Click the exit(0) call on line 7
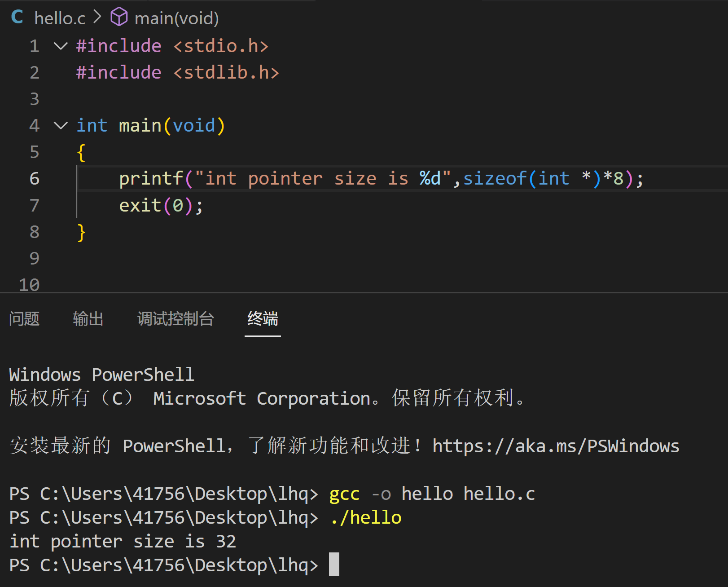The image size is (728, 587). point(161,206)
